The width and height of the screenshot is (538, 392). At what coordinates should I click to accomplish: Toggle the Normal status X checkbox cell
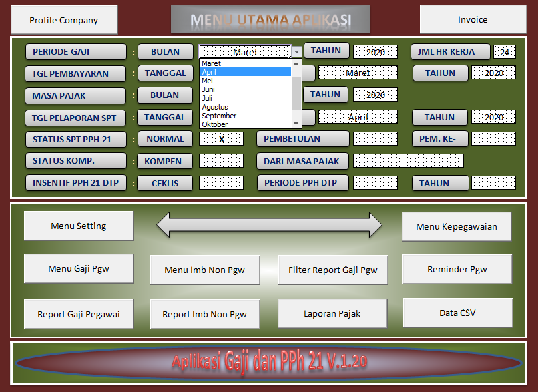pyautogui.click(x=222, y=139)
